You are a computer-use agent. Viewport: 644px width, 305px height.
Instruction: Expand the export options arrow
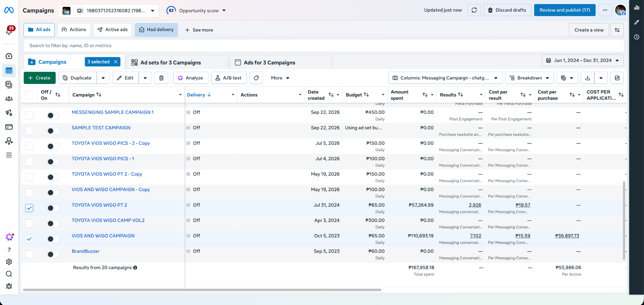tap(601, 78)
